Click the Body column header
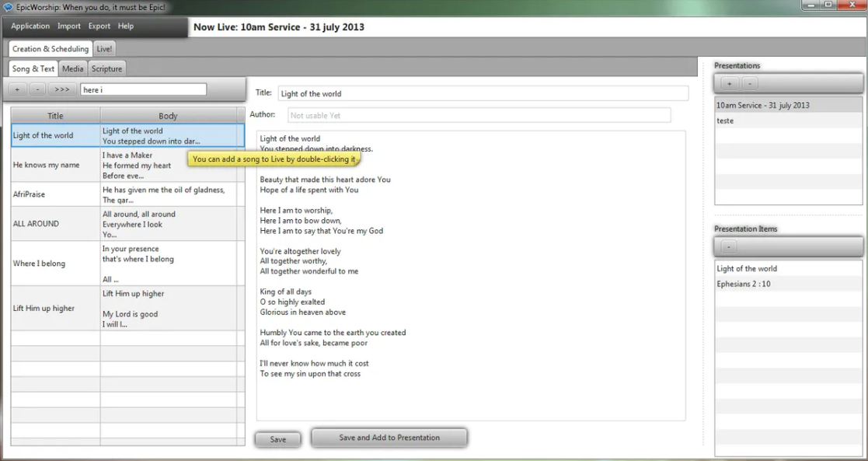The height and width of the screenshot is (461, 868). [x=169, y=116]
